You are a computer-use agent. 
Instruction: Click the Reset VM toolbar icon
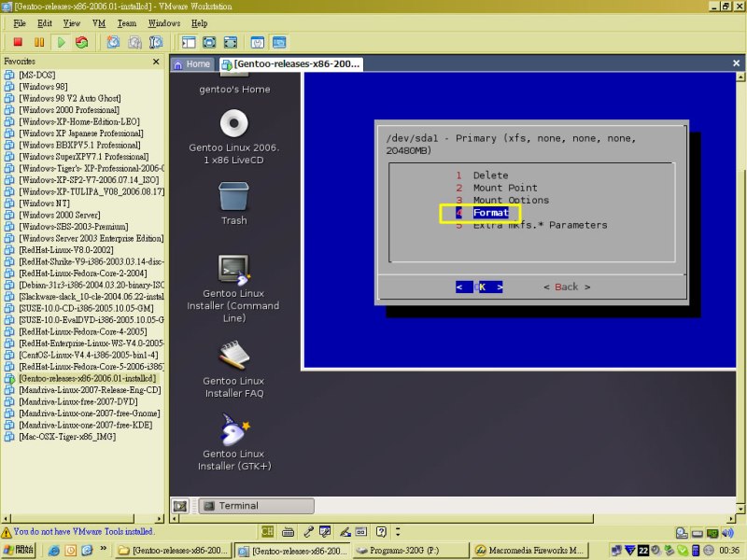pyautogui.click(x=81, y=42)
